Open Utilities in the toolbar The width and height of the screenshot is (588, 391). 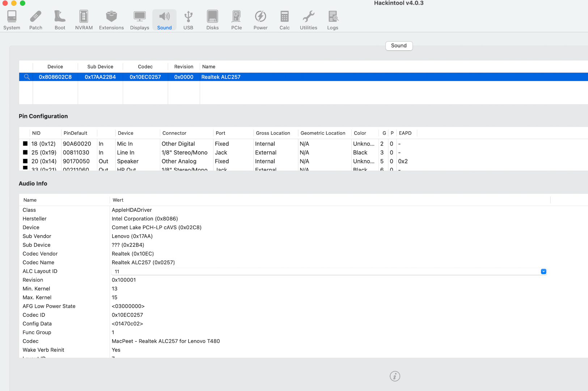tap(308, 20)
